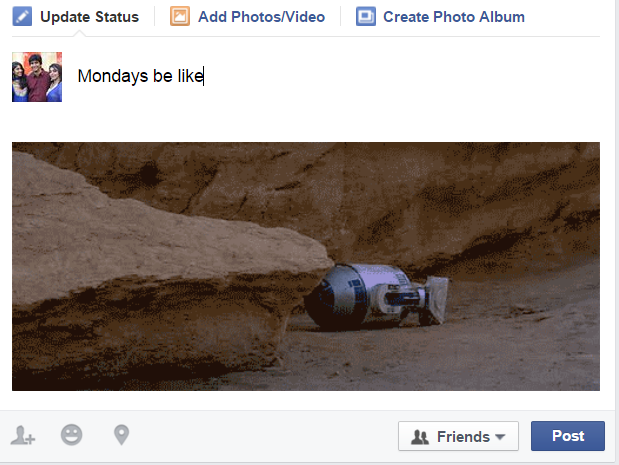Image resolution: width=619 pixels, height=465 pixels.
Task: Click the Create Photo Album icon
Action: click(x=366, y=17)
